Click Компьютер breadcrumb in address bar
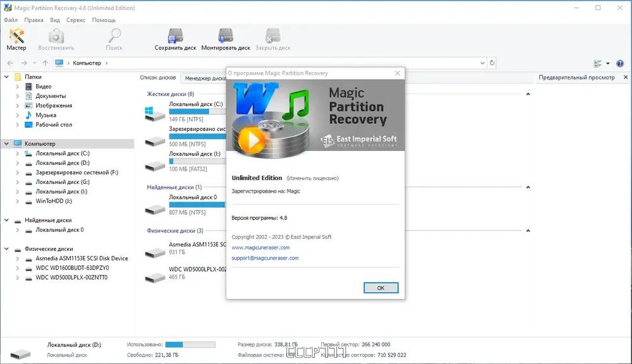632x364 pixels. click(x=87, y=63)
